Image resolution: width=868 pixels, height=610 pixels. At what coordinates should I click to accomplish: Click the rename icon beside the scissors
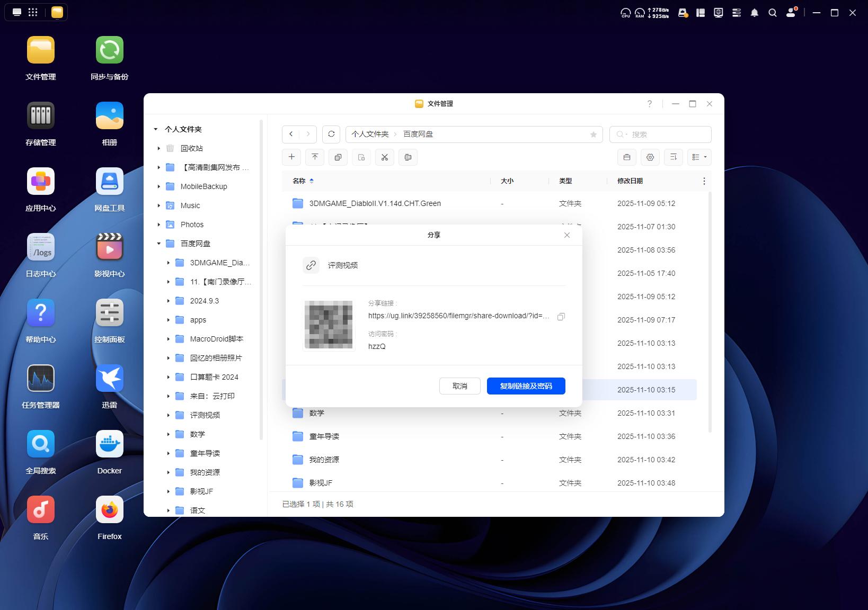(x=408, y=157)
